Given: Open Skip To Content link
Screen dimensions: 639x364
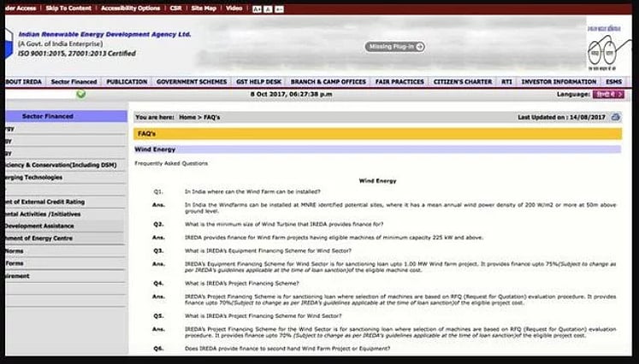Looking at the screenshot, I should [69, 9].
